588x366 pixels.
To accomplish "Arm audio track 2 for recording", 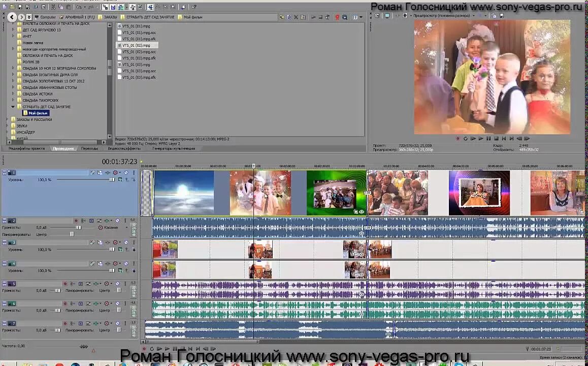I will (x=76, y=220).
